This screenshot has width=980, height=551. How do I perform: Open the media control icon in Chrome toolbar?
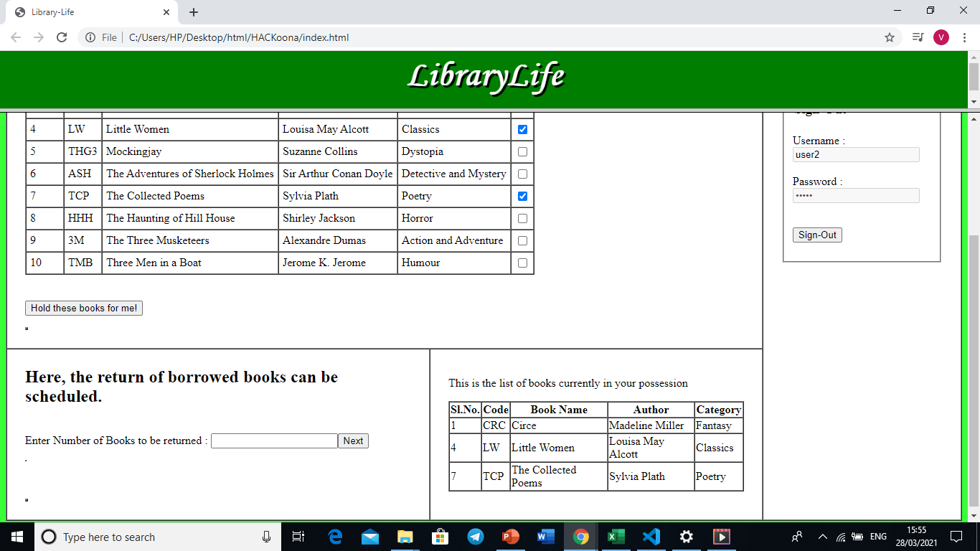coord(918,37)
